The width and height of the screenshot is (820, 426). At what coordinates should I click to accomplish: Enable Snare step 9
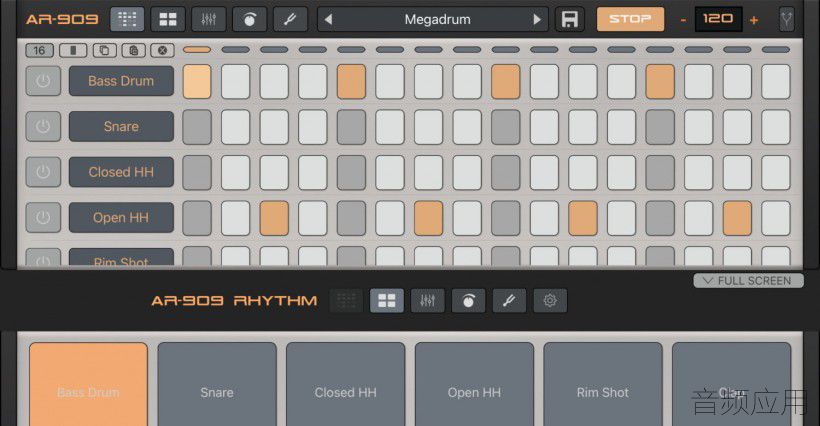click(x=506, y=127)
